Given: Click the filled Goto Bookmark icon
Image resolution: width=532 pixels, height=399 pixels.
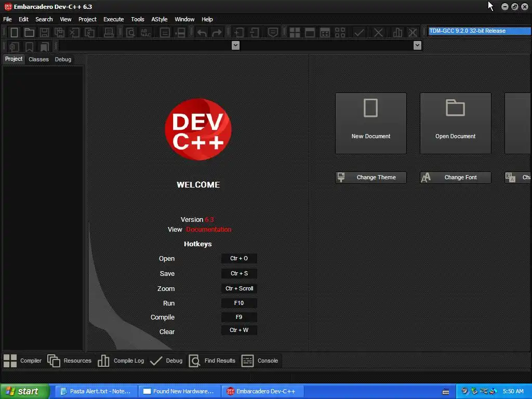Looking at the screenshot, I should click(44, 46).
